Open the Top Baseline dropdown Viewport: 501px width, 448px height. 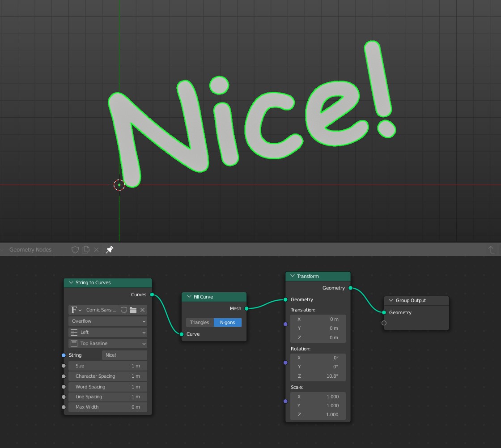[107, 343]
